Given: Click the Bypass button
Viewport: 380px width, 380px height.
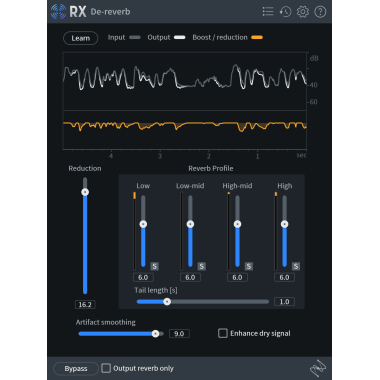Looking at the screenshot, I should coord(76,369).
